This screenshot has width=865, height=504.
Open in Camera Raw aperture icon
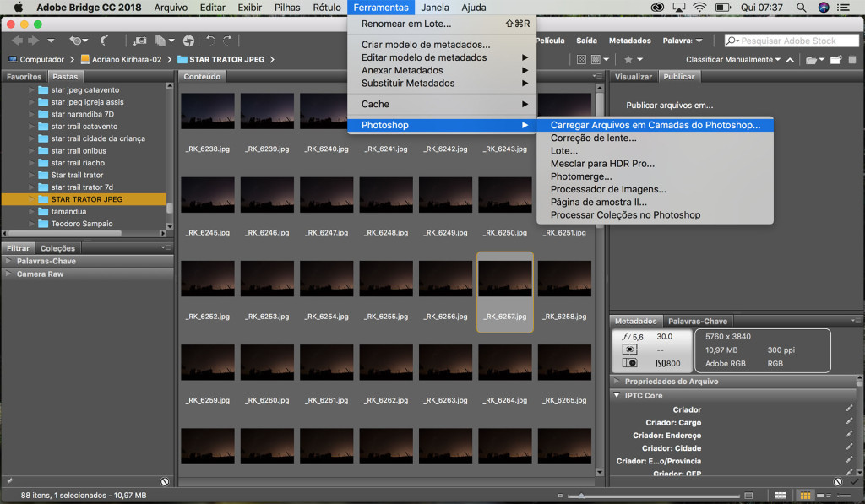point(188,41)
